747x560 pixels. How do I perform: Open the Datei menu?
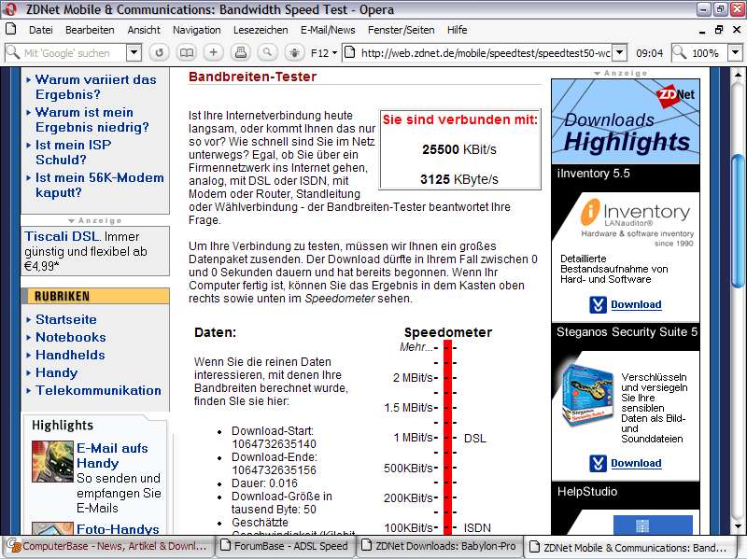pyautogui.click(x=40, y=30)
